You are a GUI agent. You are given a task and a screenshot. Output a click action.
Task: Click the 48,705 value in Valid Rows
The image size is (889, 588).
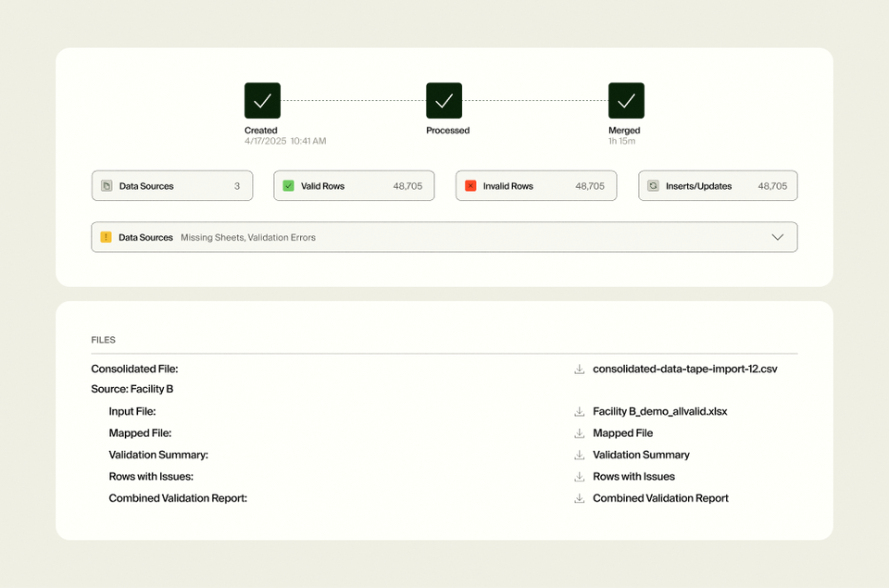pyautogui.click(x=407, y=186)
